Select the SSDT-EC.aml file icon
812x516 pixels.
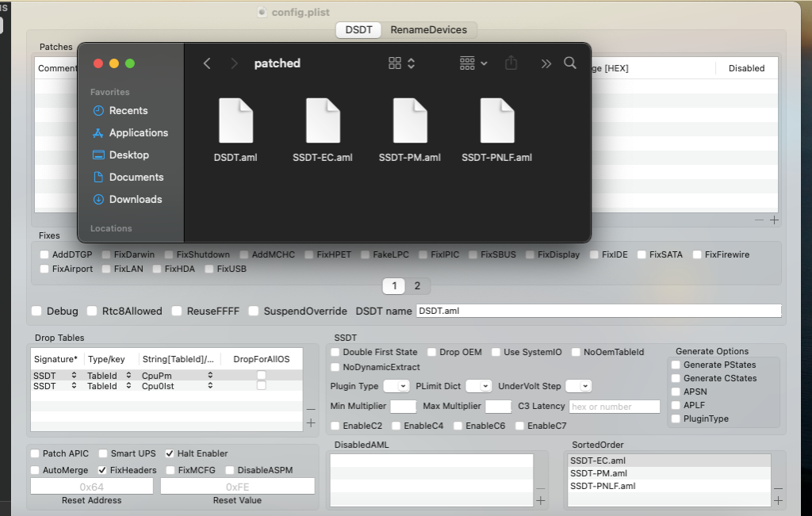click(323, 121)
